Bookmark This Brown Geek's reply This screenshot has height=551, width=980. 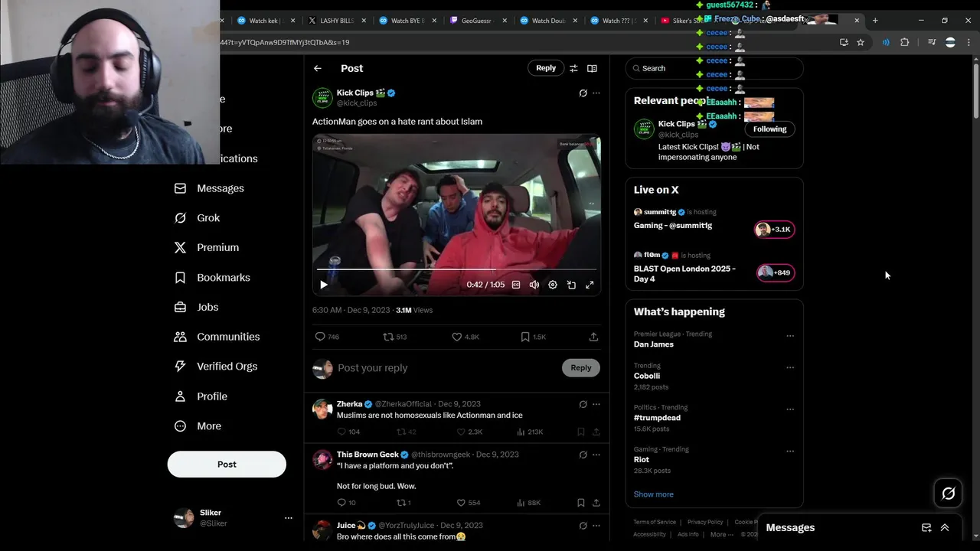click(581, 503)
